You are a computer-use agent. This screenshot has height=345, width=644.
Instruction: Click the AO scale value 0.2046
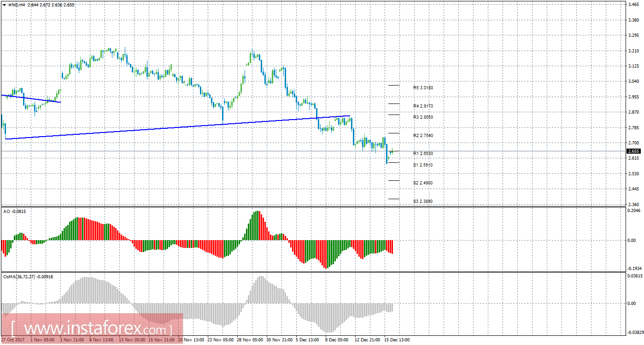[634, 210]
